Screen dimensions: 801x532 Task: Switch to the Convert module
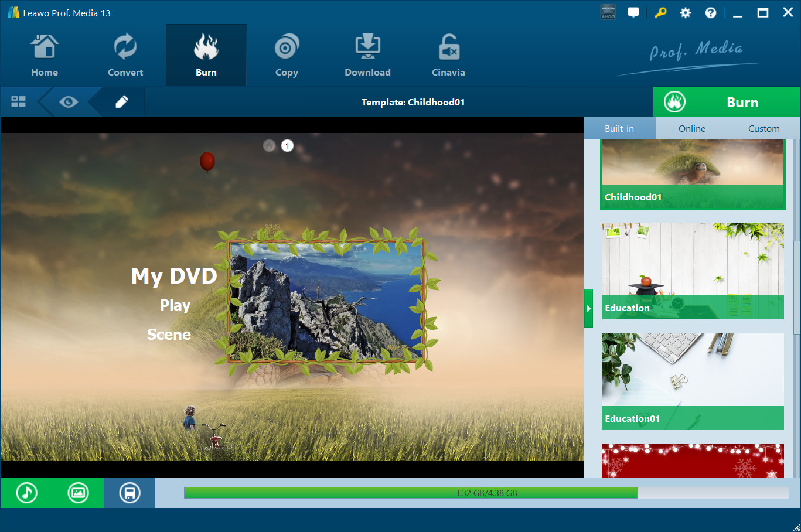coord(125,56)
